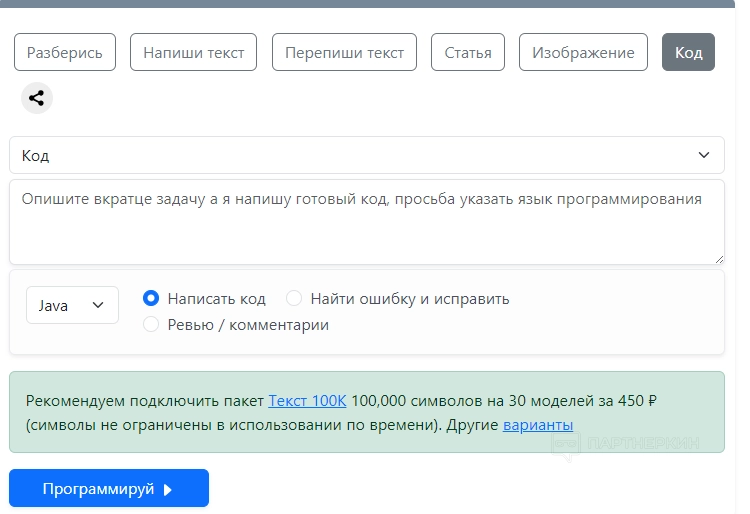Select the "Статья" tab
The width and height of the screenshot is (750, 514).
[x=468, y=52]
